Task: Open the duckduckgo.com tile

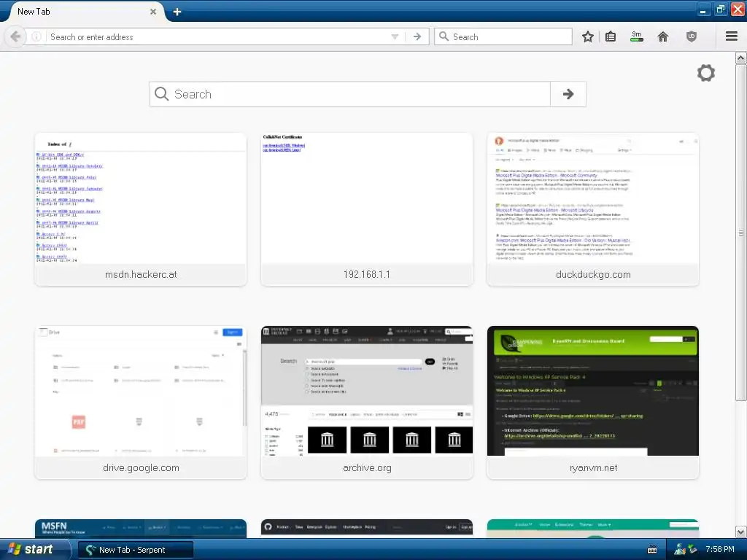Action: click(x=593, y=209)
